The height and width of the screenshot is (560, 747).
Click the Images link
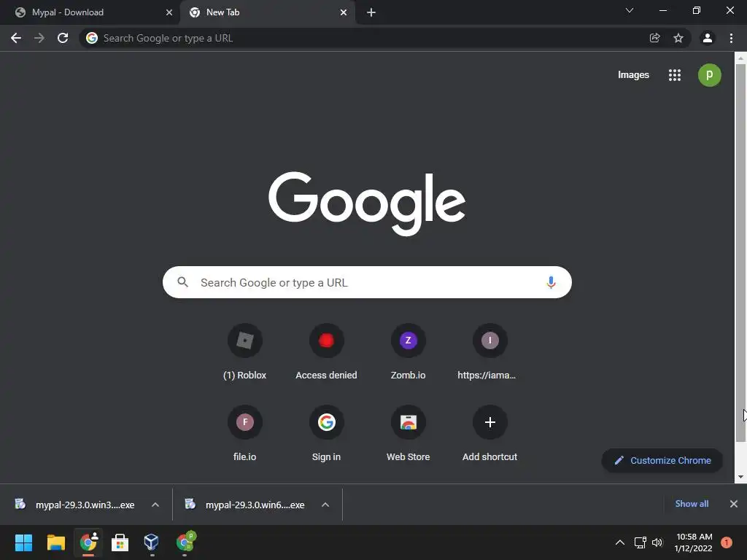(633, 75)
